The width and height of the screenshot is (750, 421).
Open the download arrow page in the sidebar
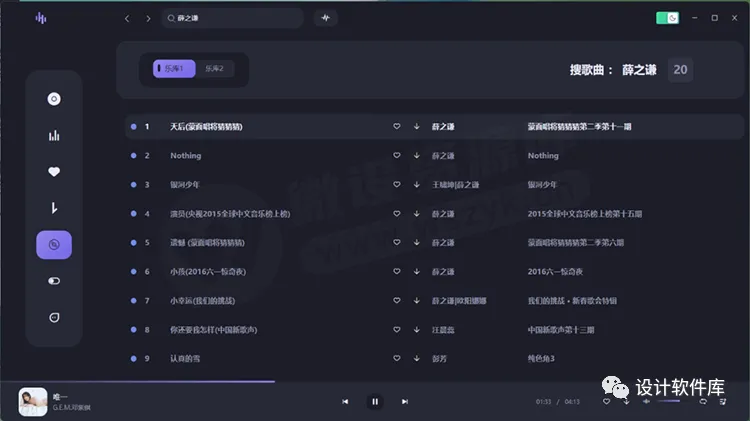click(54, 208)
